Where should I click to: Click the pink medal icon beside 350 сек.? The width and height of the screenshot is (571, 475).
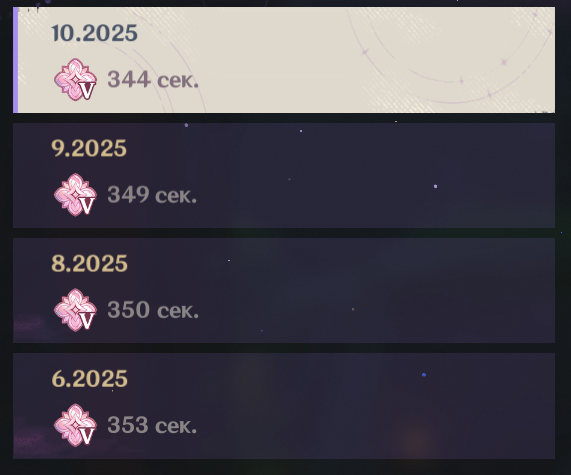click(x=75, y=310)
